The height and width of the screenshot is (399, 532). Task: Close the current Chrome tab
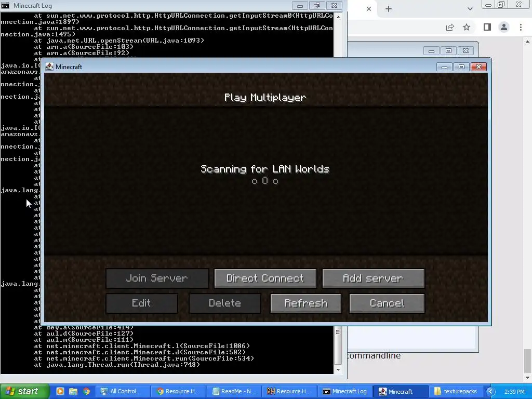(369, 9)
